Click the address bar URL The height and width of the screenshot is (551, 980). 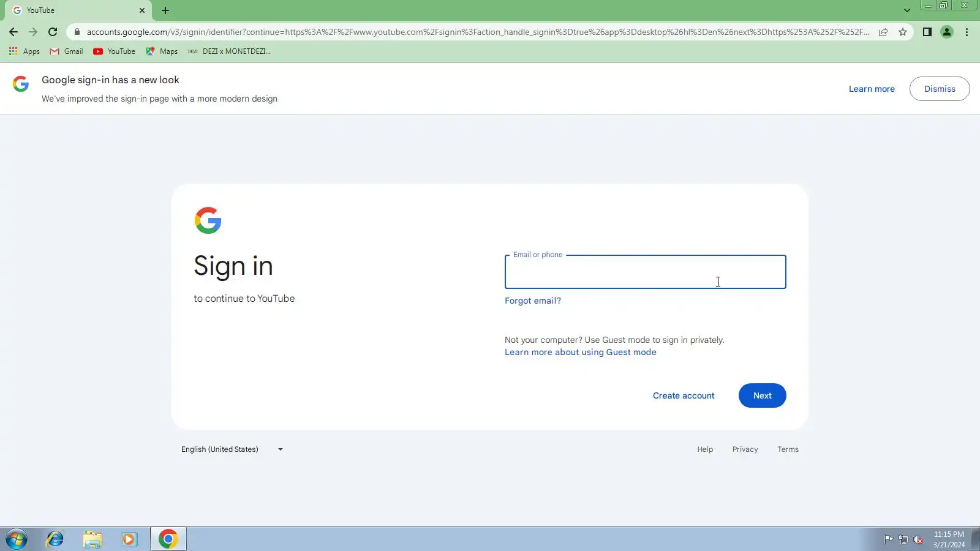pos(478,32)
